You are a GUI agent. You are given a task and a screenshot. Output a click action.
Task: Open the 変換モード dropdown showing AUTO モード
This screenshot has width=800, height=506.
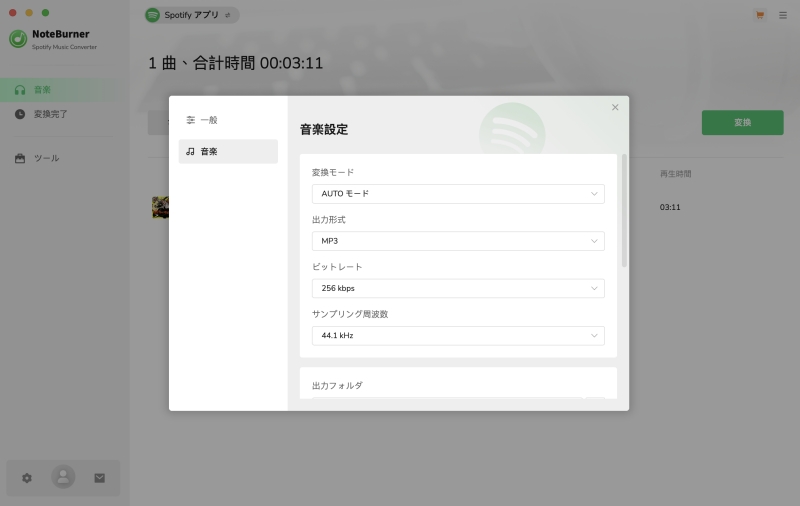458,194
